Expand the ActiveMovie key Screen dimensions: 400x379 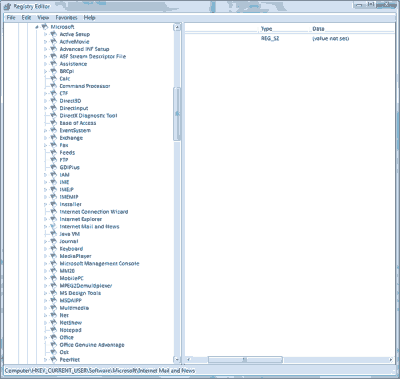pos(46,42)
